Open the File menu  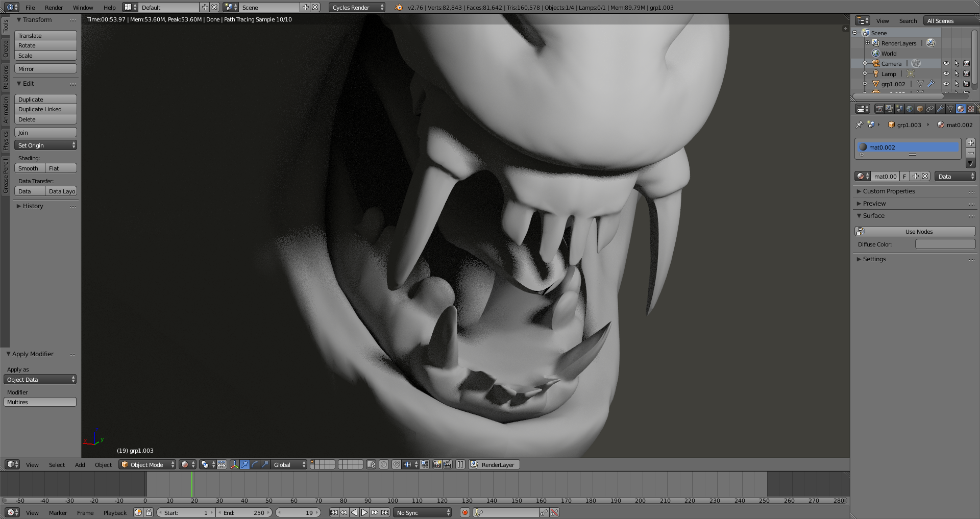pyautogui.click(x=30, y=7)
